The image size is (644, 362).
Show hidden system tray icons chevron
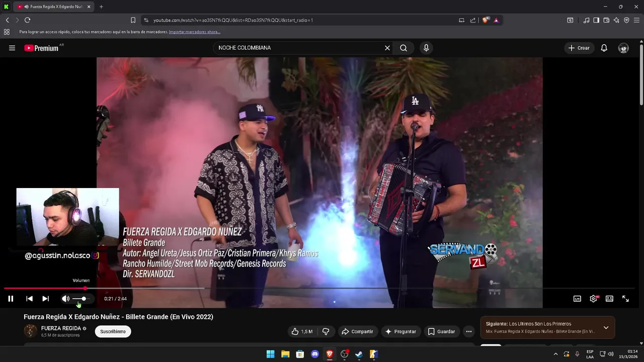tap(555, 354)
